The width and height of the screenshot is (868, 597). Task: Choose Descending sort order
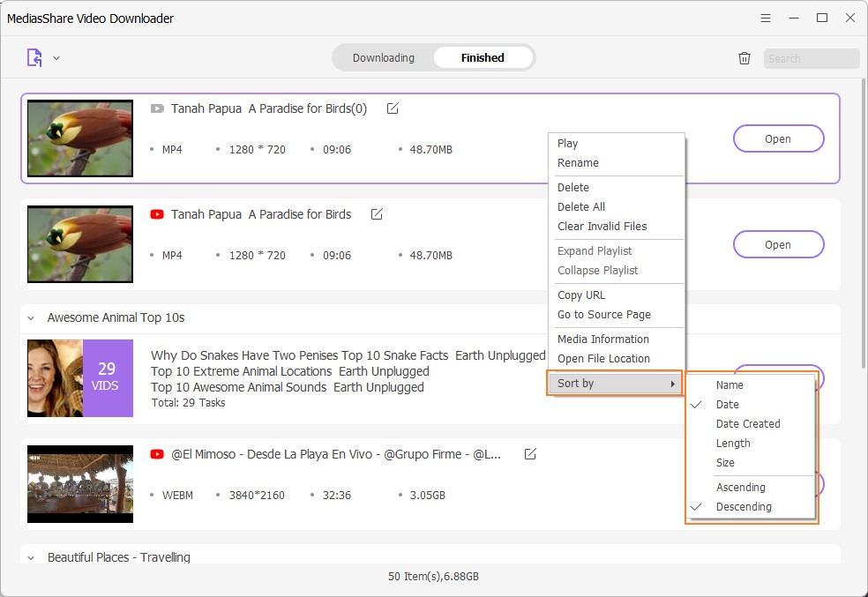click(743, 507)
